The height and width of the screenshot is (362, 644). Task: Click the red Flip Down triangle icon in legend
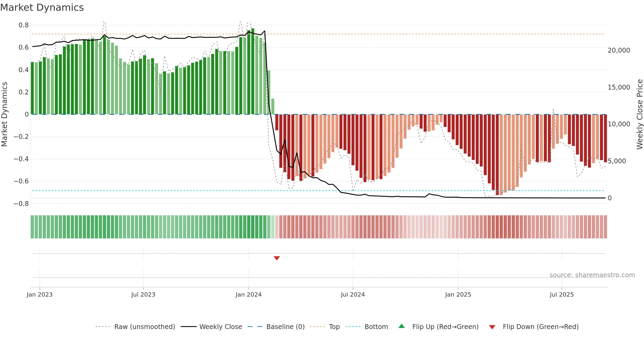(492, 327)
